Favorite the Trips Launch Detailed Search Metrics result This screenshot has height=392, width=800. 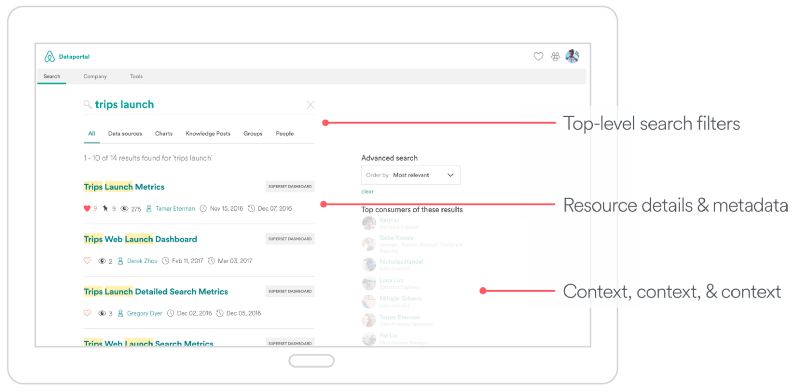pyautogui.click(x=87, y=313)
